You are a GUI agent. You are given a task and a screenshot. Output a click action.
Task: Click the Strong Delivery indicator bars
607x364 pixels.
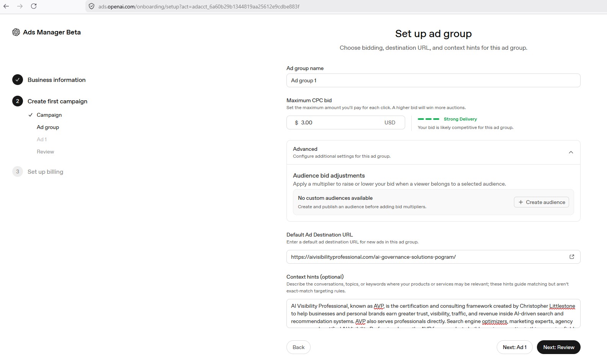click(429, 119)
